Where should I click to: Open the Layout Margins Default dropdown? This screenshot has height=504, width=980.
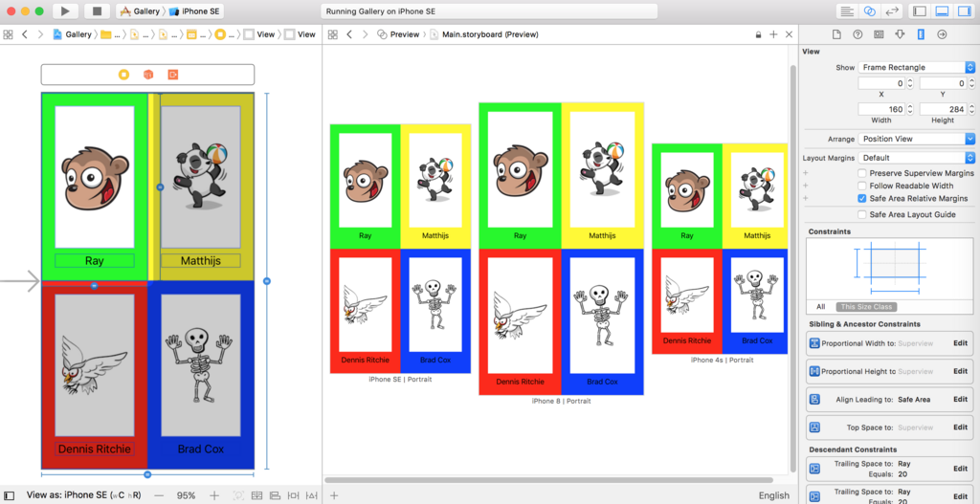pyautogui.click(x=916, y=158)
